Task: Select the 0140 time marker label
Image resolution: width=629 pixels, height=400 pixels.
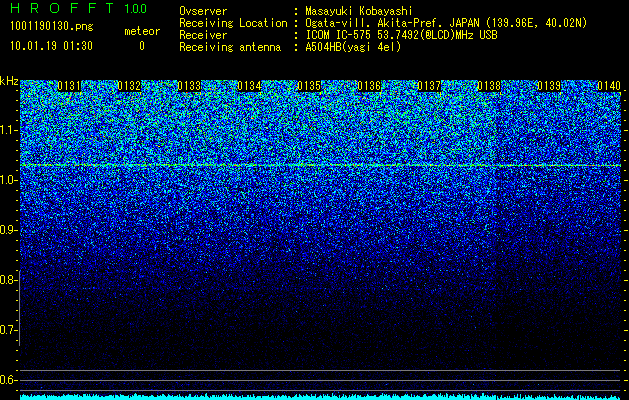Action: coord(609,86)
